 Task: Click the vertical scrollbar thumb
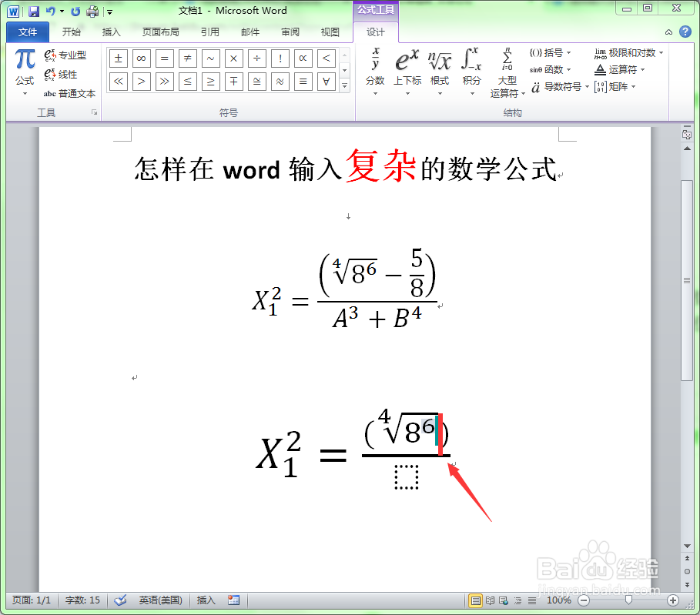point(687,280)
